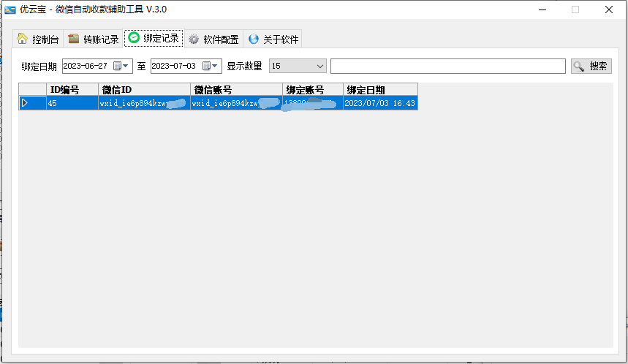Click into the search keyword text field
628x364 pixels.
click(447, 67)
